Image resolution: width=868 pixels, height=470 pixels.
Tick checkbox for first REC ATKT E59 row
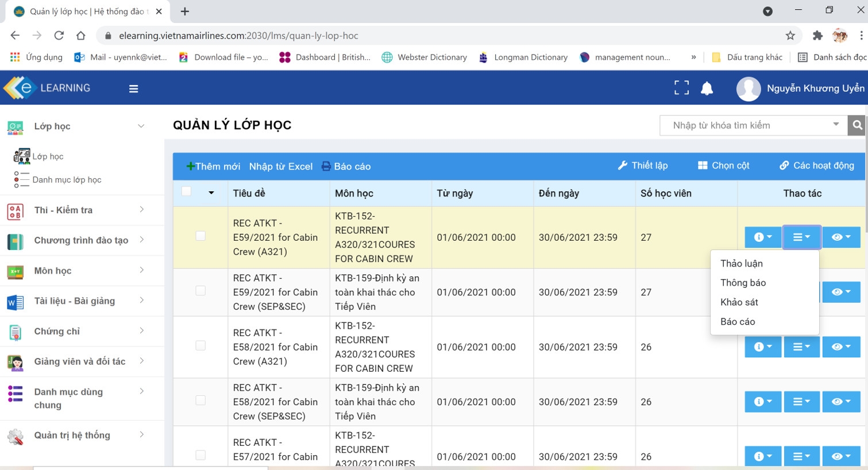pos(200,236)
